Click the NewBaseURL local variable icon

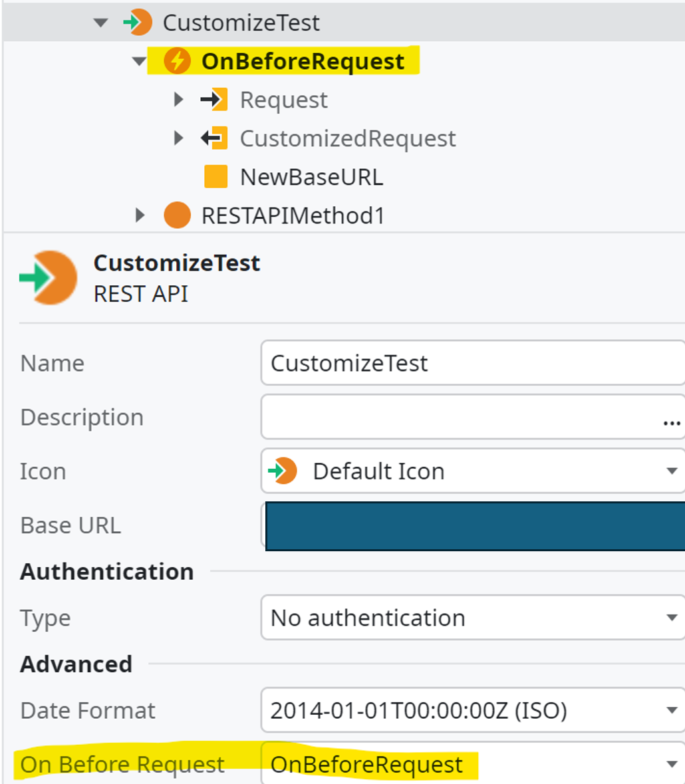click(x=215, y=177)
